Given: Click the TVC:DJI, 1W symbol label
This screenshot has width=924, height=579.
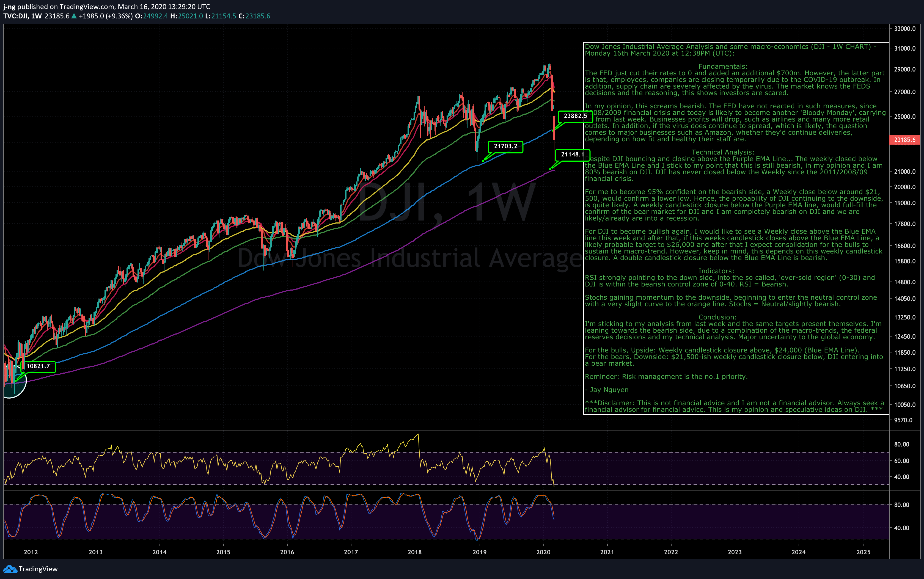Looking at the screenshot, I should [22, 16].
